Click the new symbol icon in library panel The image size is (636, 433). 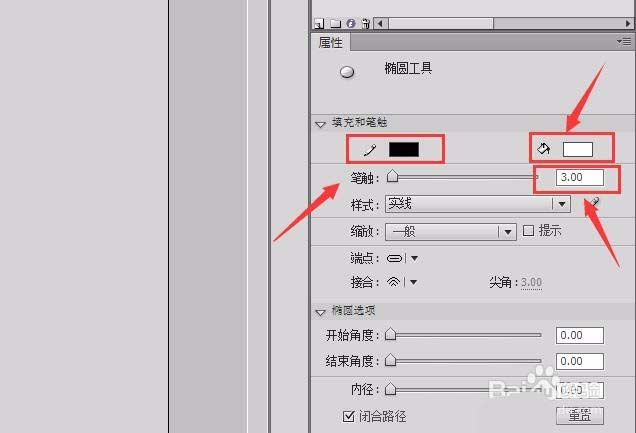[x=319, y=24]
